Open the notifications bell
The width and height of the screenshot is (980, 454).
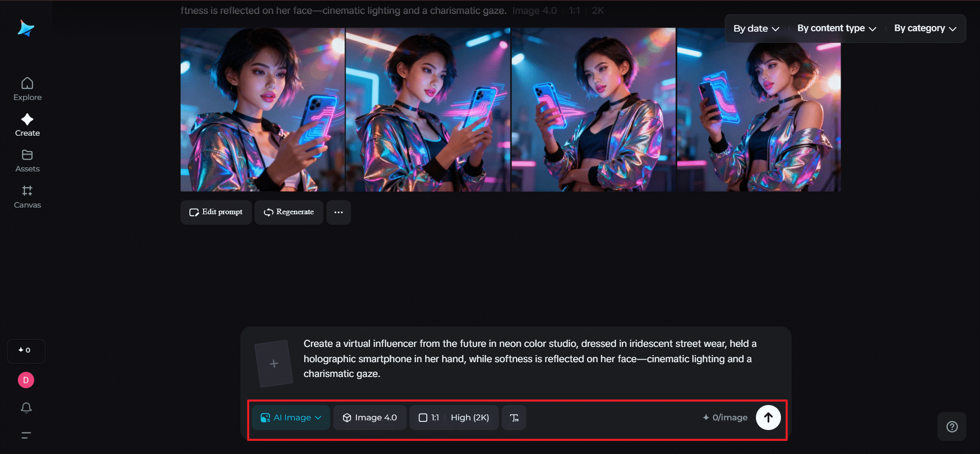point(26,408)
